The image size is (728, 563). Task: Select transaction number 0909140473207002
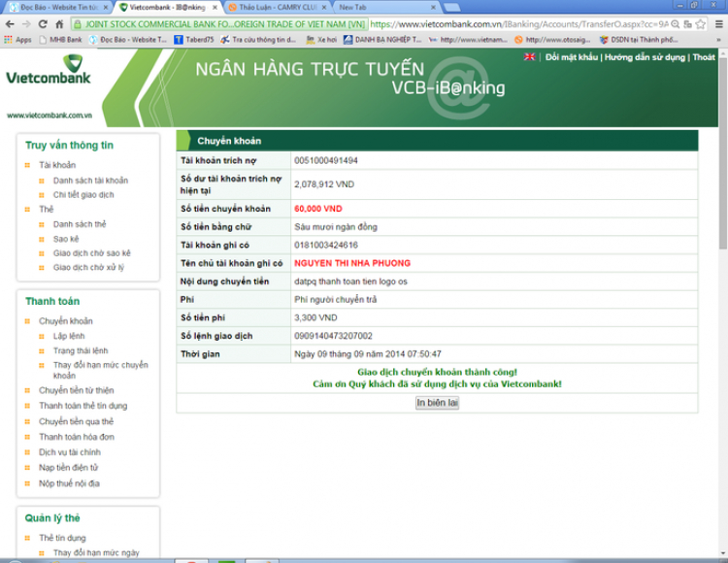(333, 336)
